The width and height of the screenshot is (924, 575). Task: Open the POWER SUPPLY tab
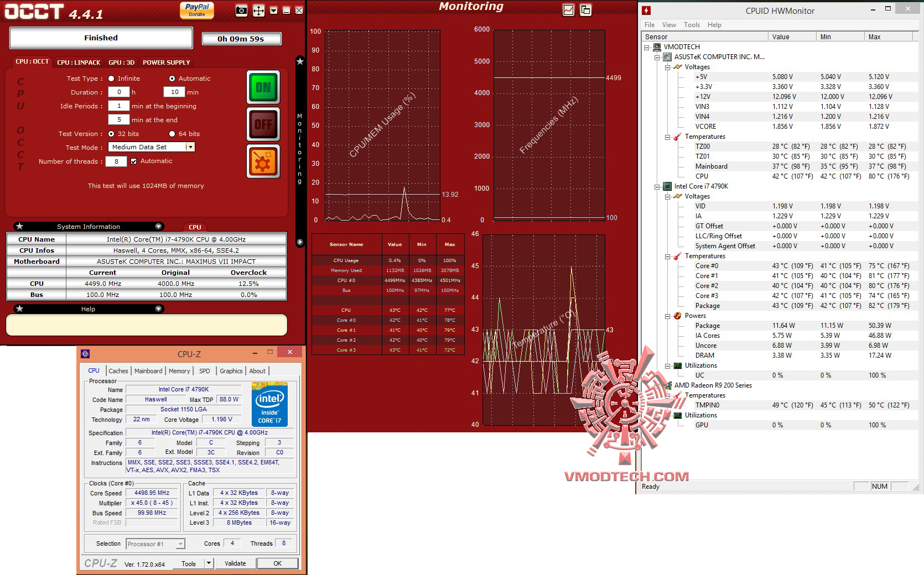click(167, 62)
